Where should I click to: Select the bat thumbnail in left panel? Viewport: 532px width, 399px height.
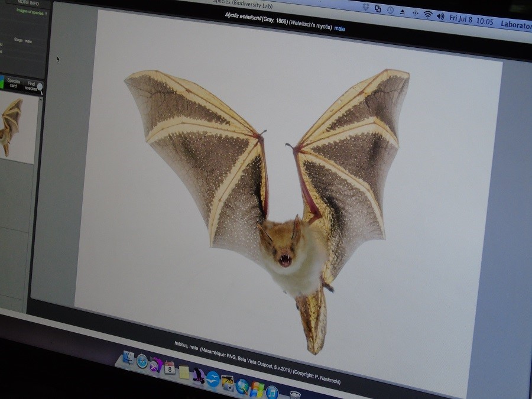click(18, 127)
